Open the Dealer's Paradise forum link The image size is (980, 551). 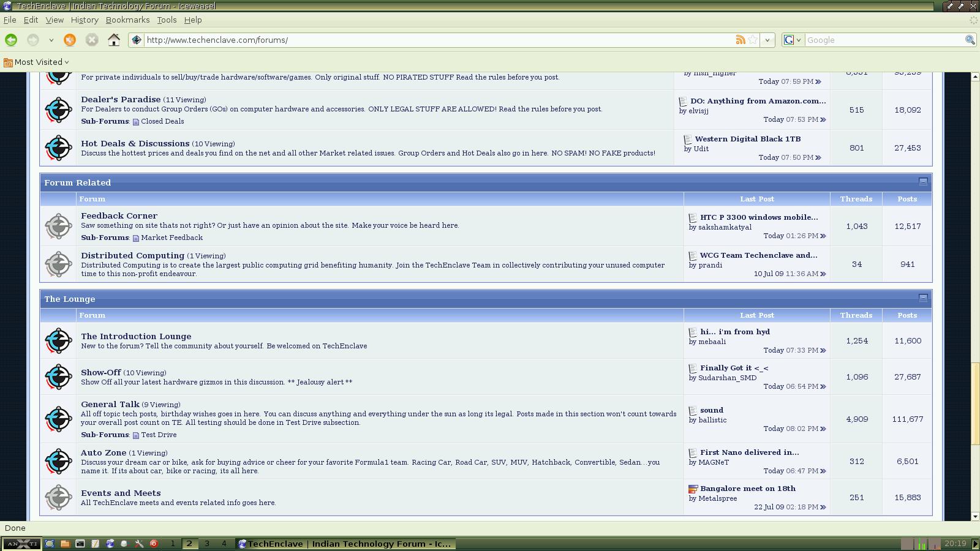click(121, 99)
